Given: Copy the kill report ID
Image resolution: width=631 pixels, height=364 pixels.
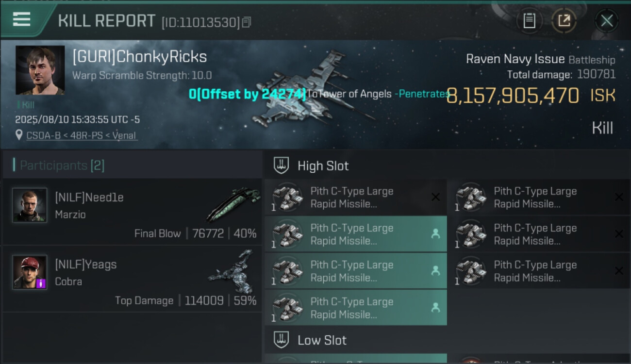Looking at the screenshot, I should 247,22.
